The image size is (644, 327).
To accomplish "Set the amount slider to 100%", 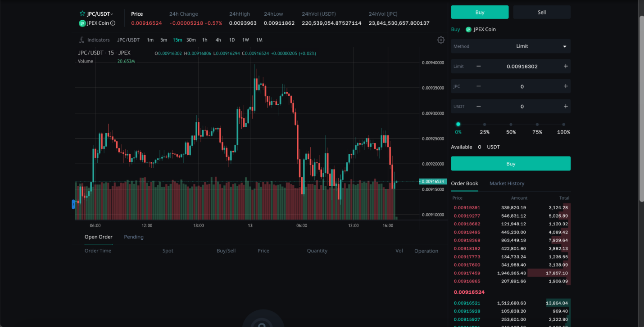I will coord(563,125).
